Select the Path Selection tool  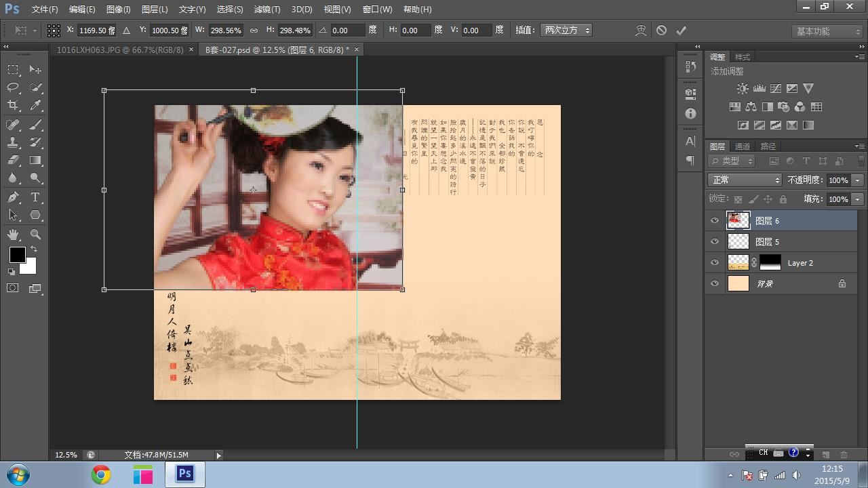(x=13, y=215)
